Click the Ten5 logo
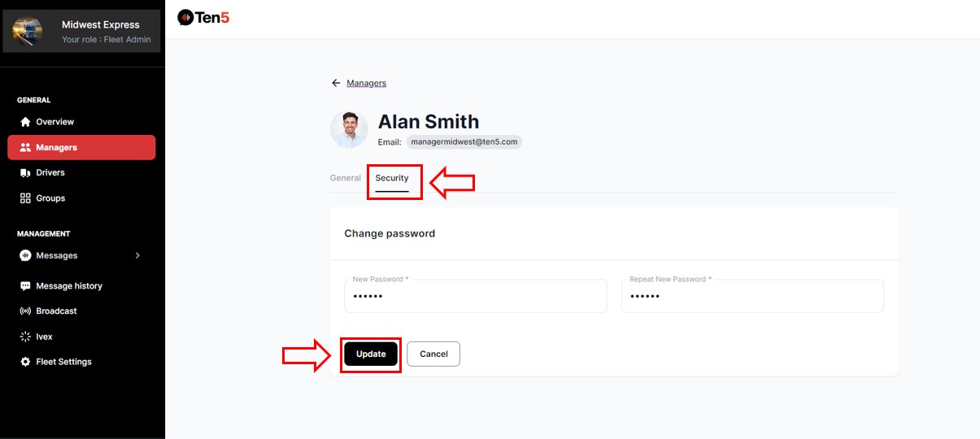The width and height of the screenshot is (980, 439). pyautogui.click(x=203, y=17)
